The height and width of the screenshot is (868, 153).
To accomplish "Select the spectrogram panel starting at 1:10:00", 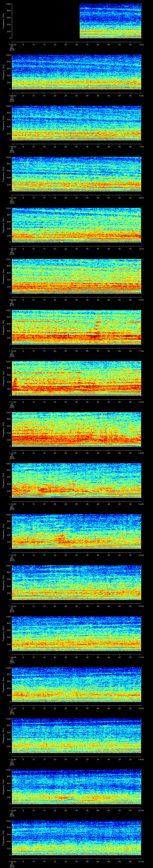I will coord(77,327).
